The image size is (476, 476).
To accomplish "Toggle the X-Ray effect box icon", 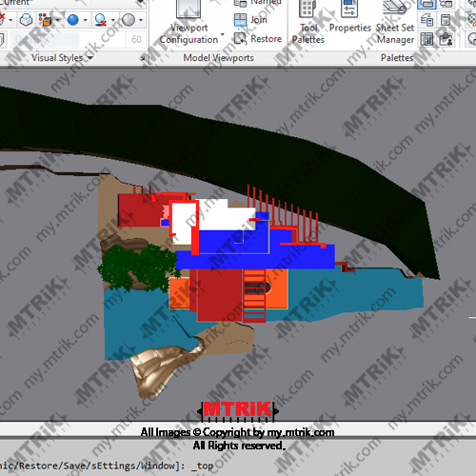I will (x=26, y=20).
